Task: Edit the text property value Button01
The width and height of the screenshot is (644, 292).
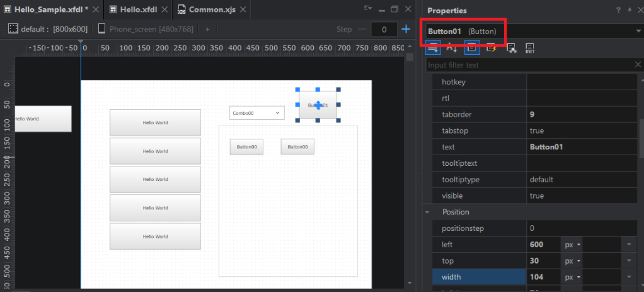Action: [x=582, y=147]
